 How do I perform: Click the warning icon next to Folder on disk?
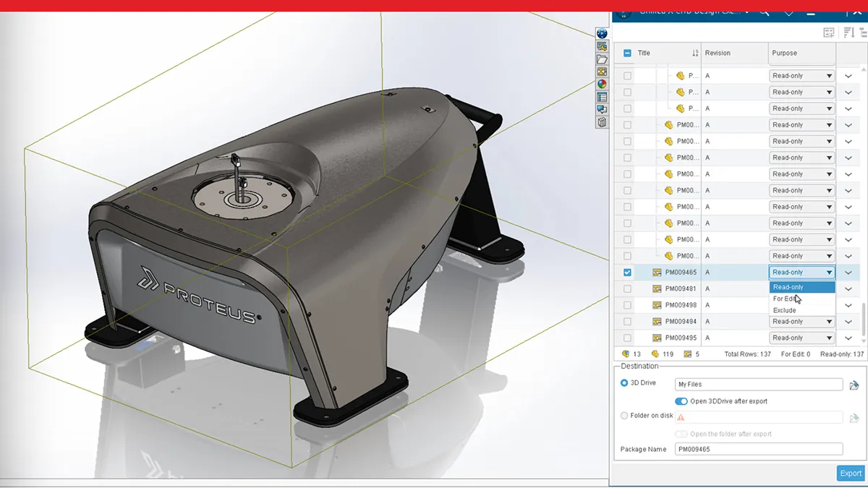tap(680, 416)
